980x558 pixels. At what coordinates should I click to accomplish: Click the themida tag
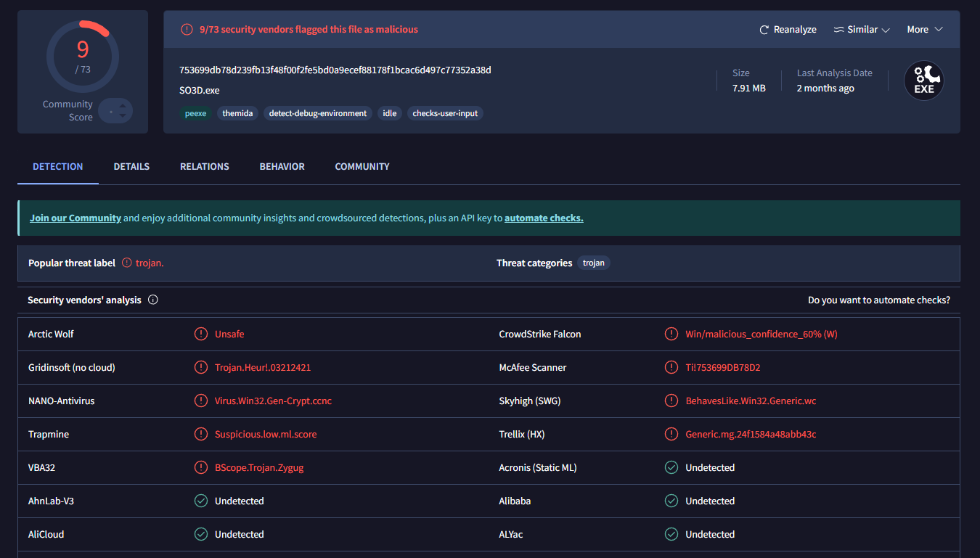[237, 113]
